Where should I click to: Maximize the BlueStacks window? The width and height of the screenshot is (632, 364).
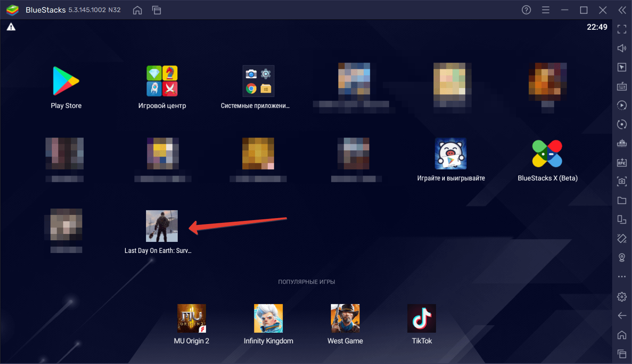tap(584, 10)
